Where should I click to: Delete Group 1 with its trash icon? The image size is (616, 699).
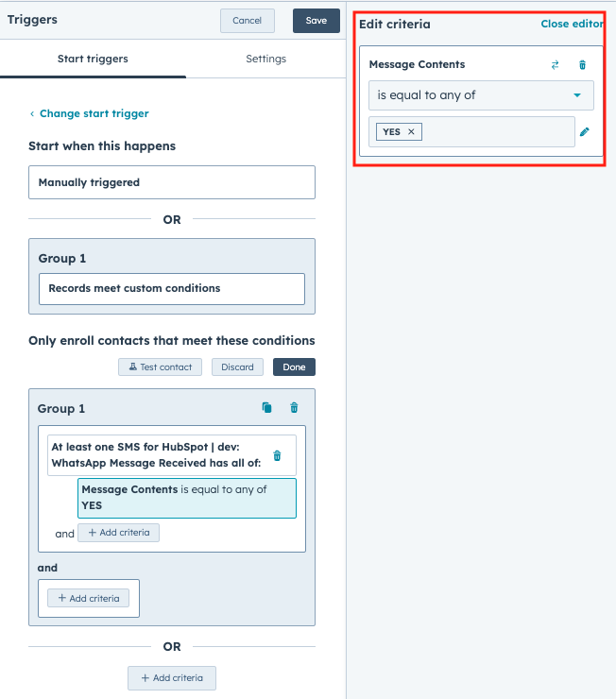[x=294, y=407]
